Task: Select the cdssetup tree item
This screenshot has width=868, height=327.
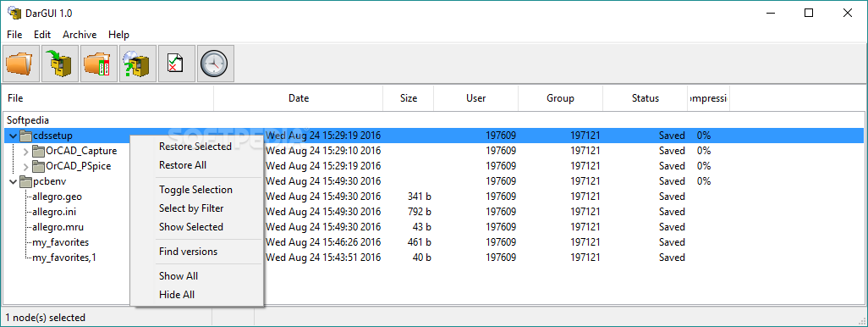Action: [x=52, y=136]
